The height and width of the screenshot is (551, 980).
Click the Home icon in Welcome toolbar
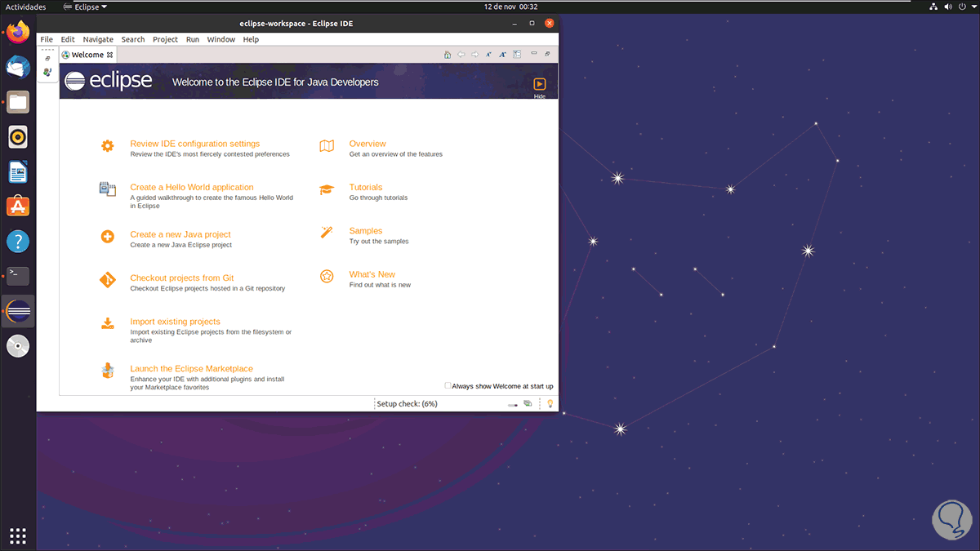pyautogui.click(x=448, y=55)
